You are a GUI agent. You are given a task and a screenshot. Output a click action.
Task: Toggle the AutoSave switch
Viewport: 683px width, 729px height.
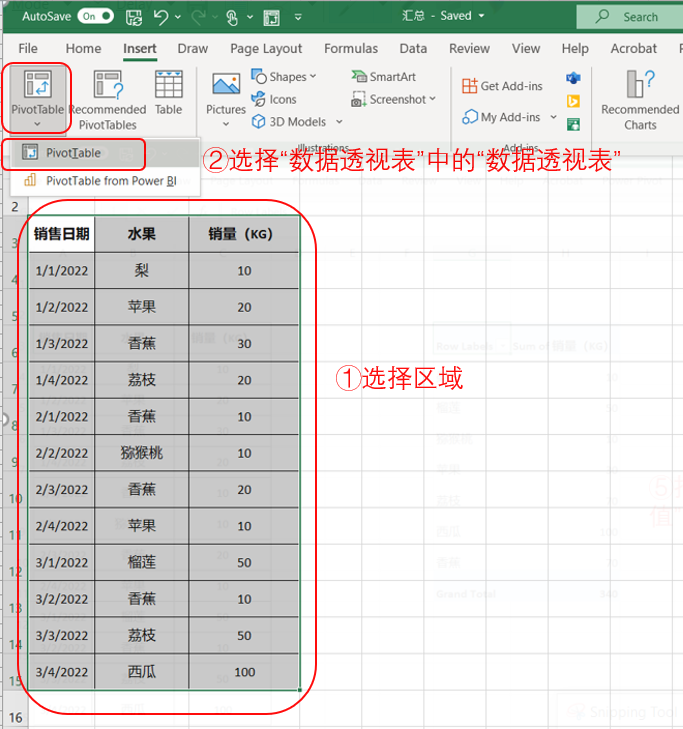tap(96, 17)
